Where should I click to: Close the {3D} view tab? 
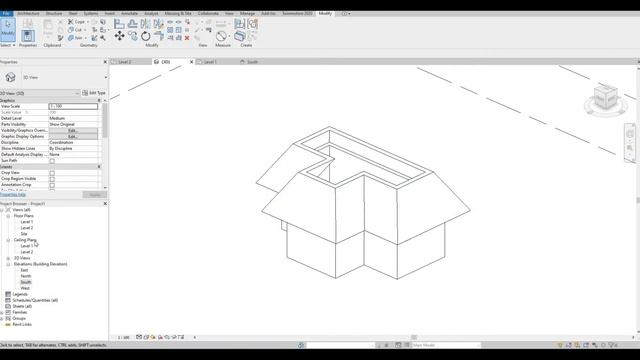click(x=191, y=62)
